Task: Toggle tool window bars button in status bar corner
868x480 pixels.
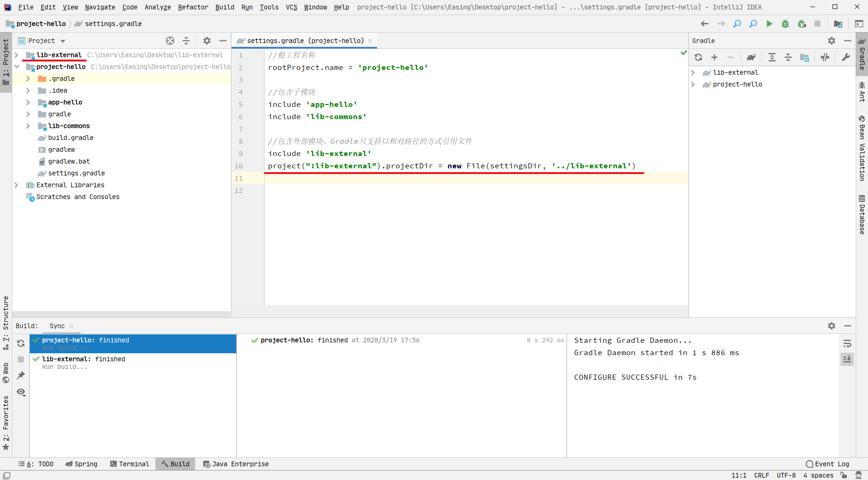Action: [x=7, y=475]
